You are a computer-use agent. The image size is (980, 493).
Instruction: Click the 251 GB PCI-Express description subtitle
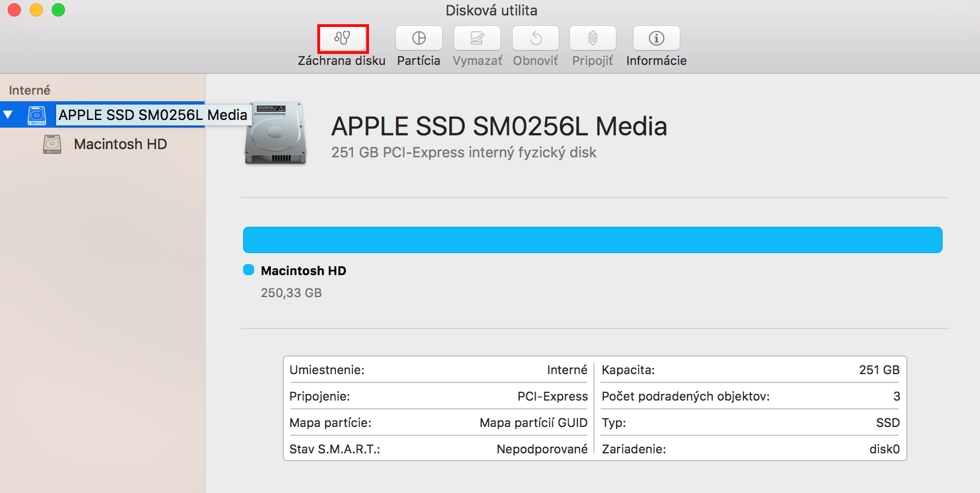click(x=464, y=152)
